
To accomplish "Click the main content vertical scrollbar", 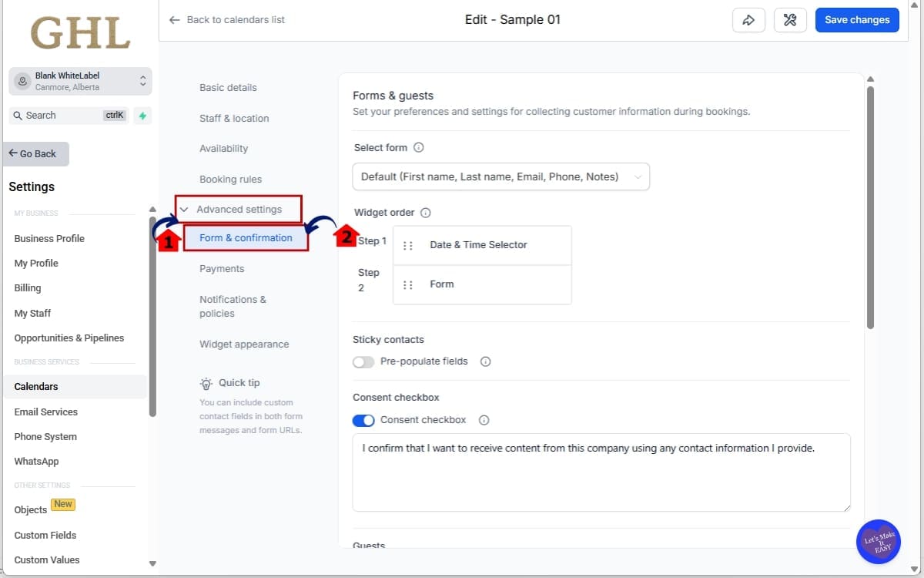I will click(x=871, y=208).
